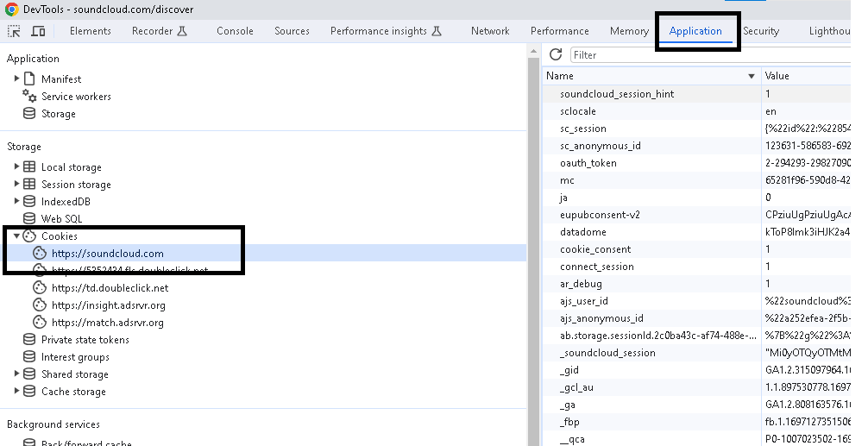Select the oauth_token cookie row
868x446 pixels.
point(696,163)
